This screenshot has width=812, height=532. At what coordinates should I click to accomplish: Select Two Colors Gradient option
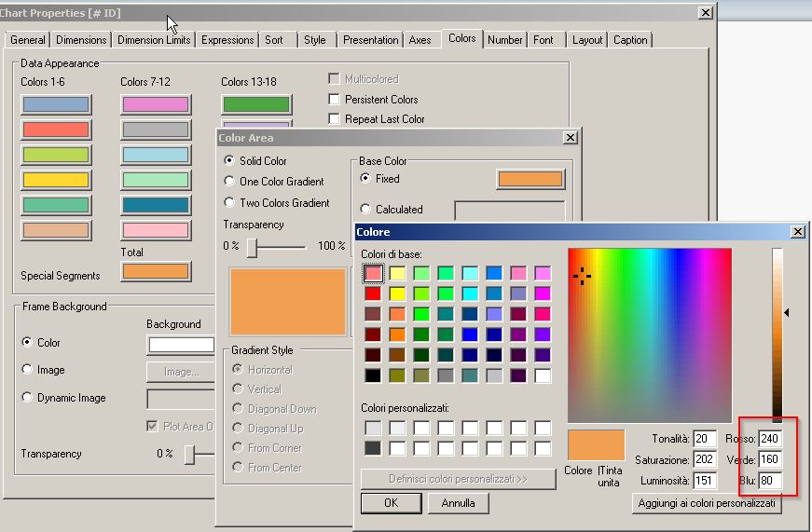click(229, 203)
